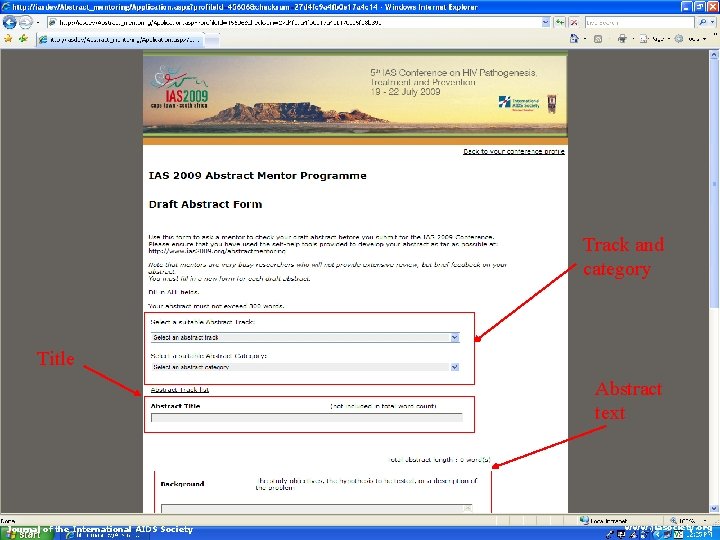Open the Tools gear menu icon
720x540 pixels.
(x=679, y=39)
